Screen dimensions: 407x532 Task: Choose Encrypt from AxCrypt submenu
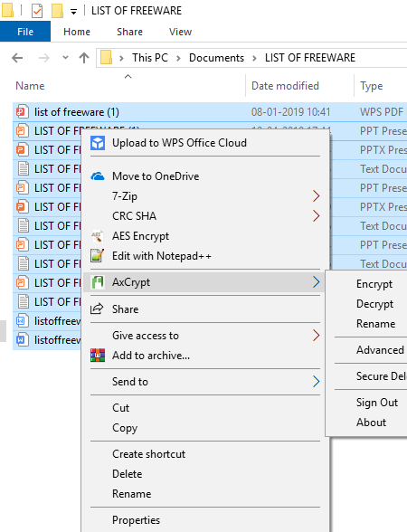374,284
